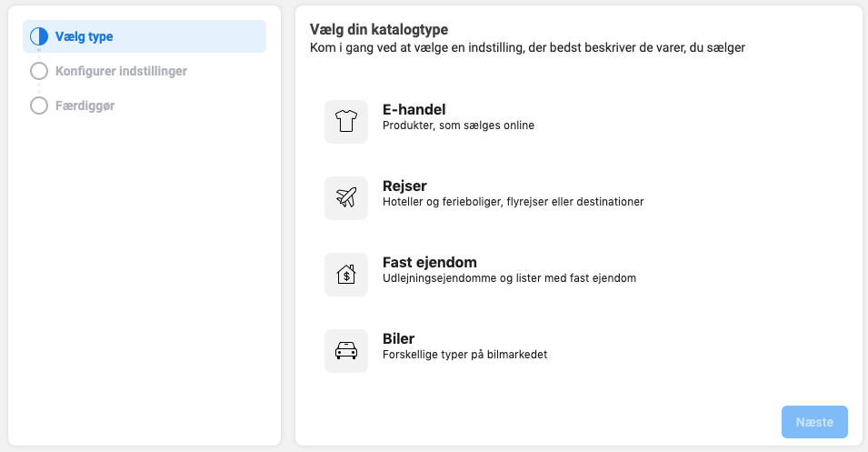The image size is (868, 452).
Task: Click the empty circle beside Færdiggør
Action: pyautogui.click(x=39, y=105)
